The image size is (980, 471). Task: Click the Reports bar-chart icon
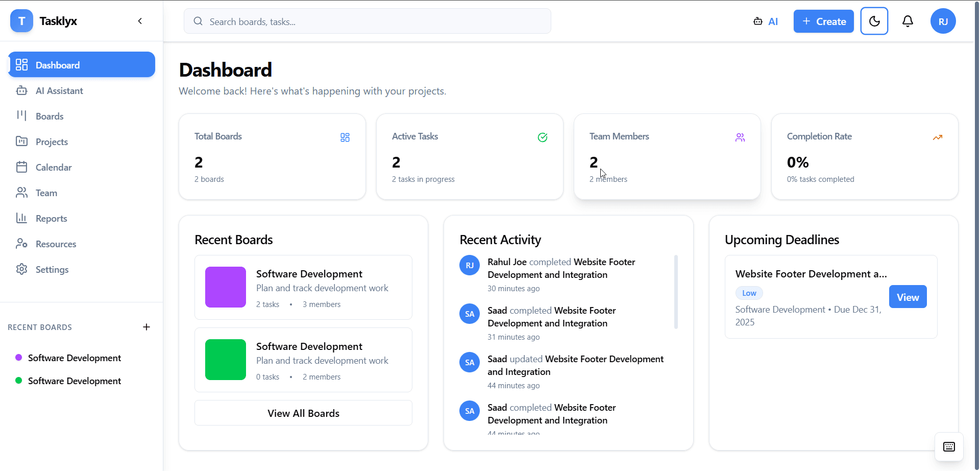click(21, 218)
